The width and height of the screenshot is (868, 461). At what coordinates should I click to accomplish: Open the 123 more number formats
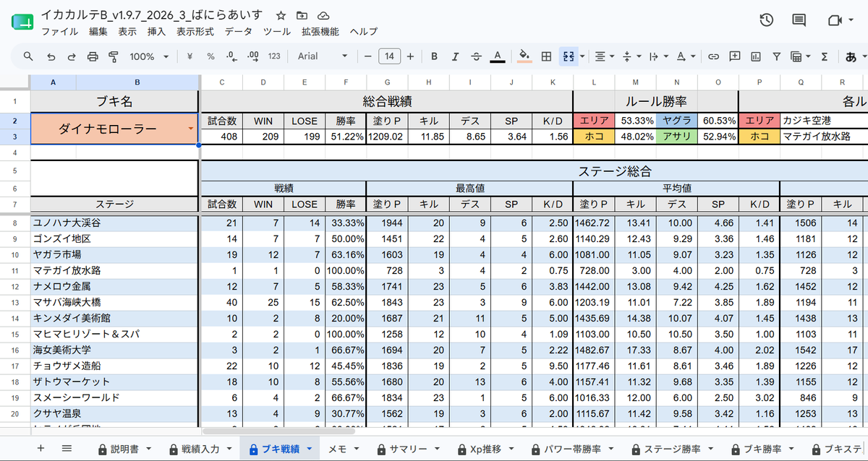coord(274,56)
